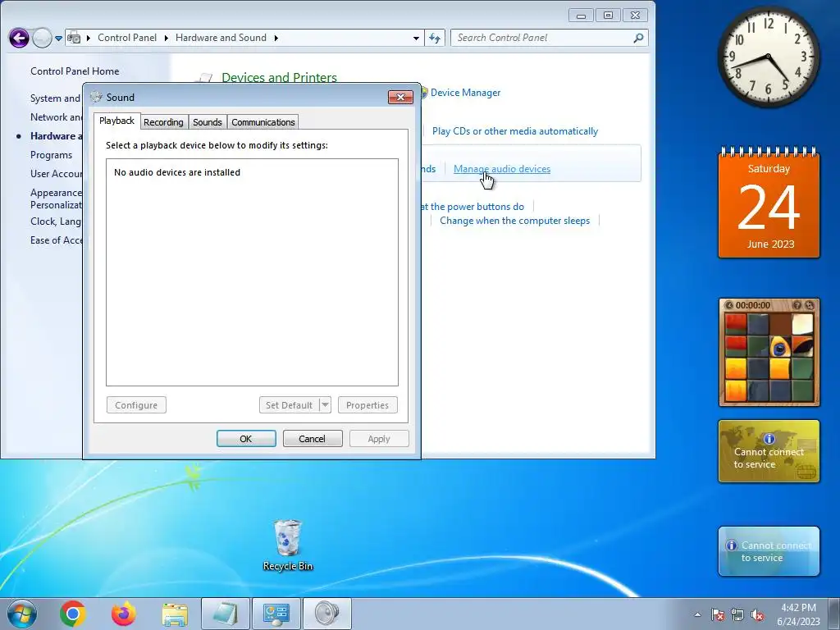Click the Control Panel breadcrumb icon
Viewport: 840px width, 630px height.
point(75,38)
